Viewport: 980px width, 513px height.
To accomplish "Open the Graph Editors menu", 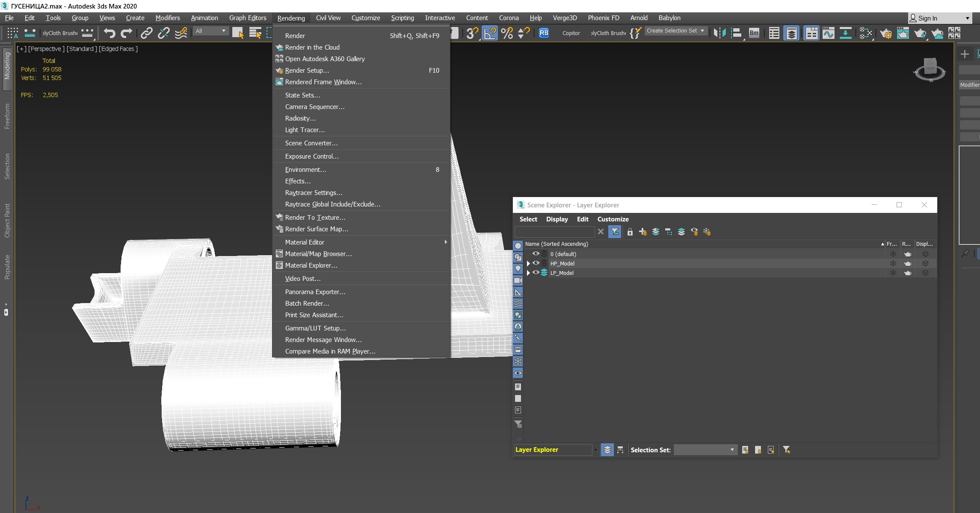I will pos(248,18).
